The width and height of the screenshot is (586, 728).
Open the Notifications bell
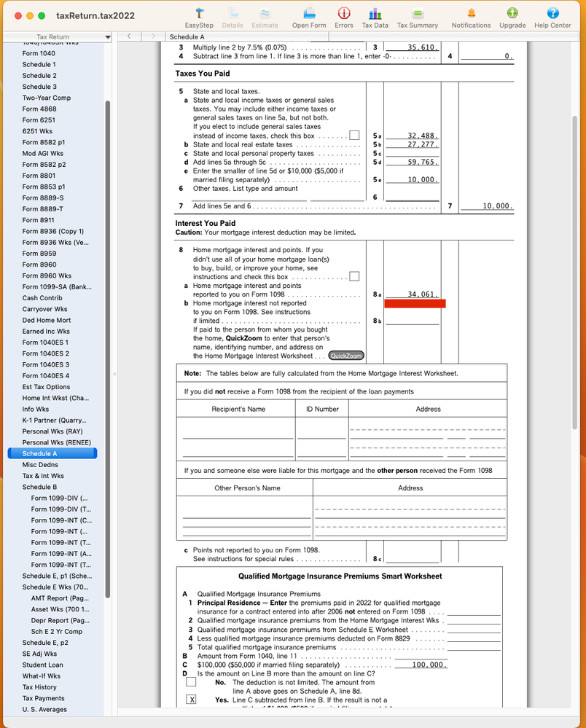pyautogui.click(x=472, y=13)
